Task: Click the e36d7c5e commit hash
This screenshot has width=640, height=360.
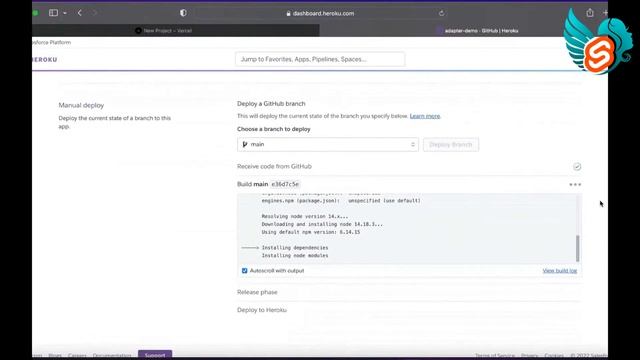Action: click(285, 184)
